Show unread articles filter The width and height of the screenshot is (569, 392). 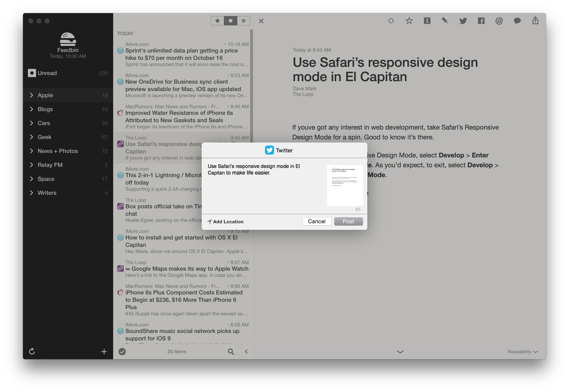230,21
